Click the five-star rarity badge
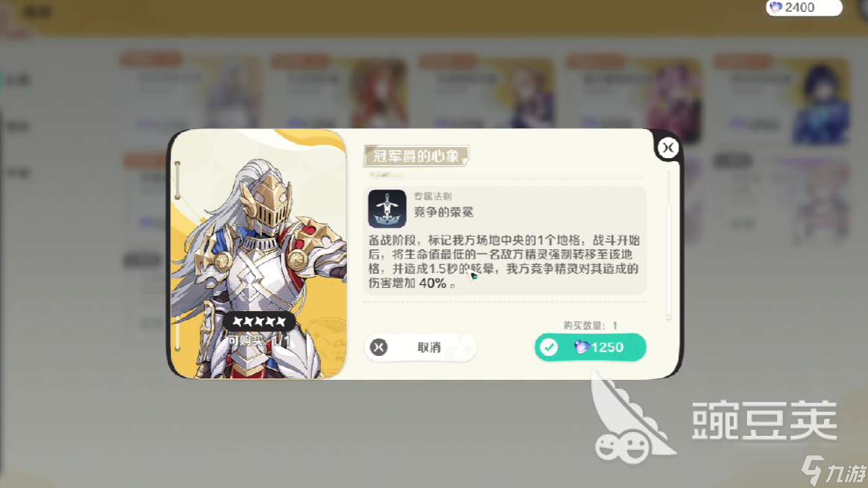Screen dimensions: 868x488 point(259,321)
